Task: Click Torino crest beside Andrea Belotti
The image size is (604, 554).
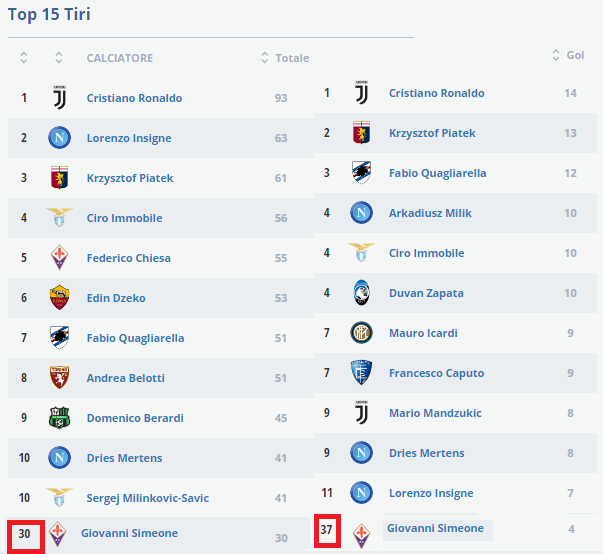Action: 59,378
